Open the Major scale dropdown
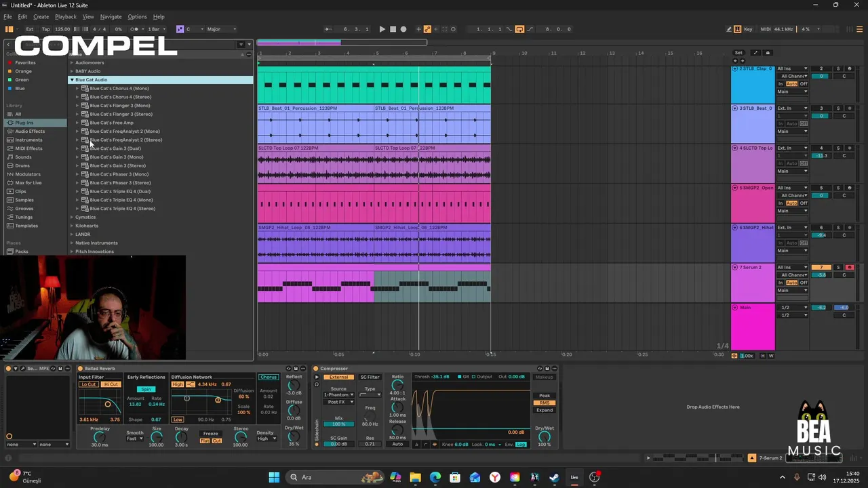Image resolution: width=868 pixels, height=488 pixels. point(222,29)
